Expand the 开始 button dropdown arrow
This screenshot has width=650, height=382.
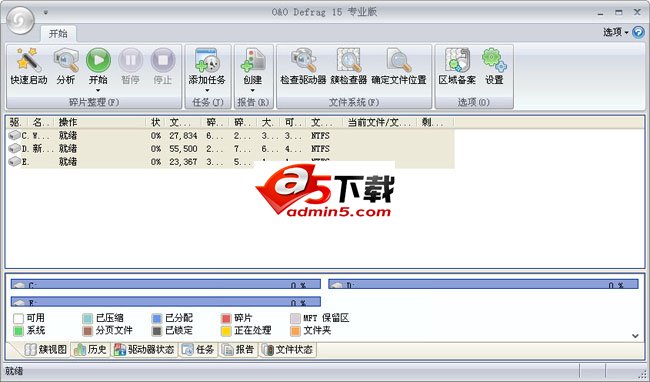tap(98, 90)
